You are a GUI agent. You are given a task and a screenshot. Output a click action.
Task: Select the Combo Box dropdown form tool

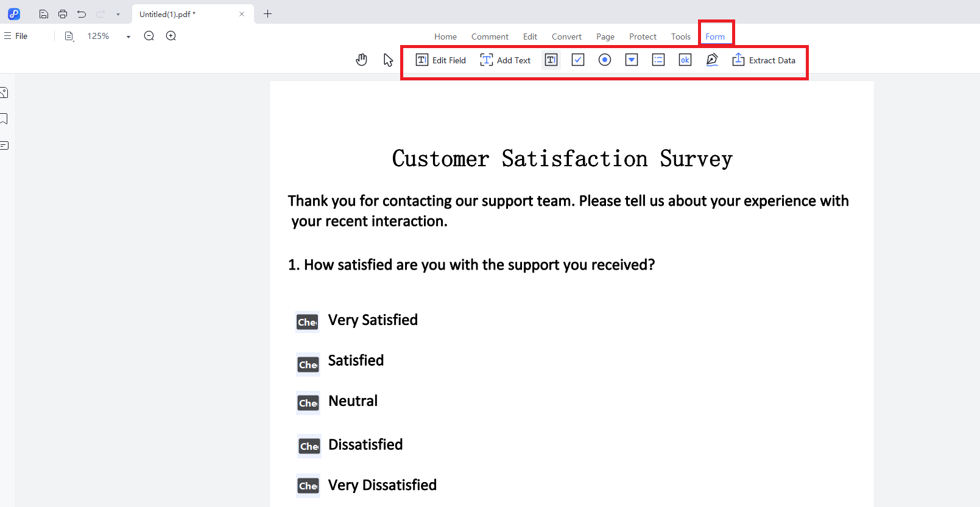[x=632, y=60]
